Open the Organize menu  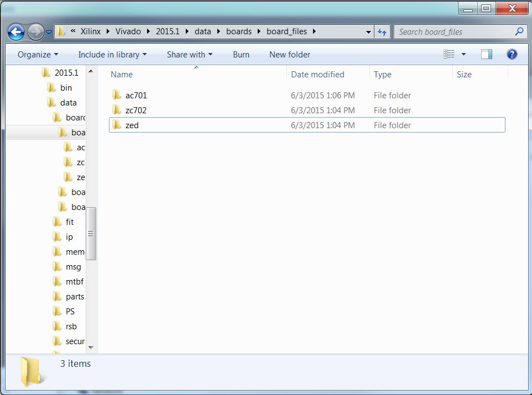coord(38,55)
